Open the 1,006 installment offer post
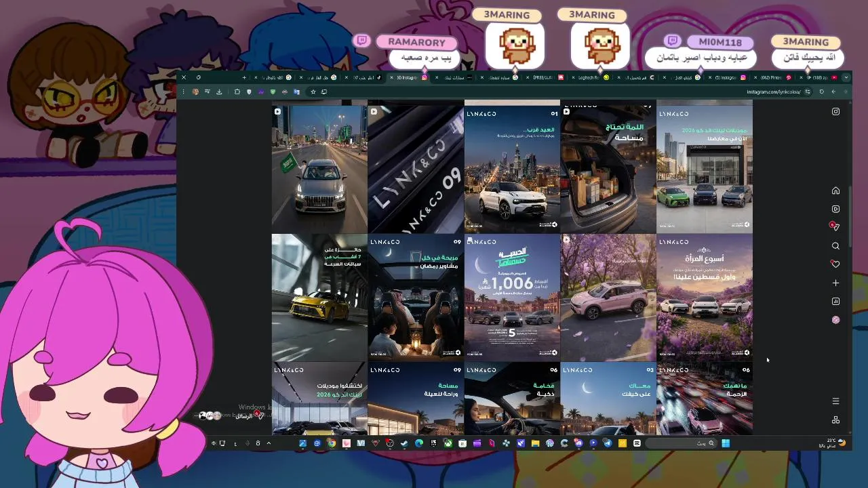 512,298
